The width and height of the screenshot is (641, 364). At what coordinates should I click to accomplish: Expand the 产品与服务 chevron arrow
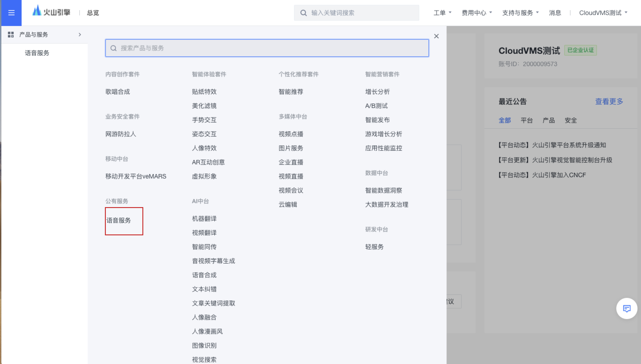[80, 35]
